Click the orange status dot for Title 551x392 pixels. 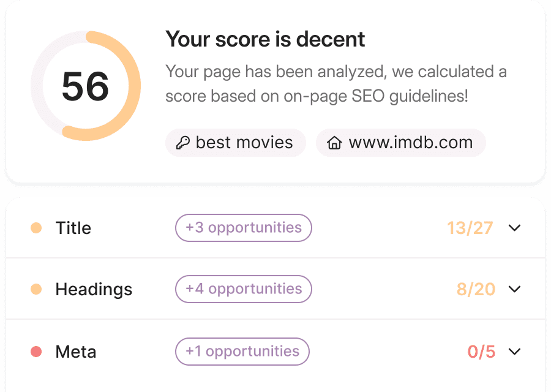tap(36, 228)
